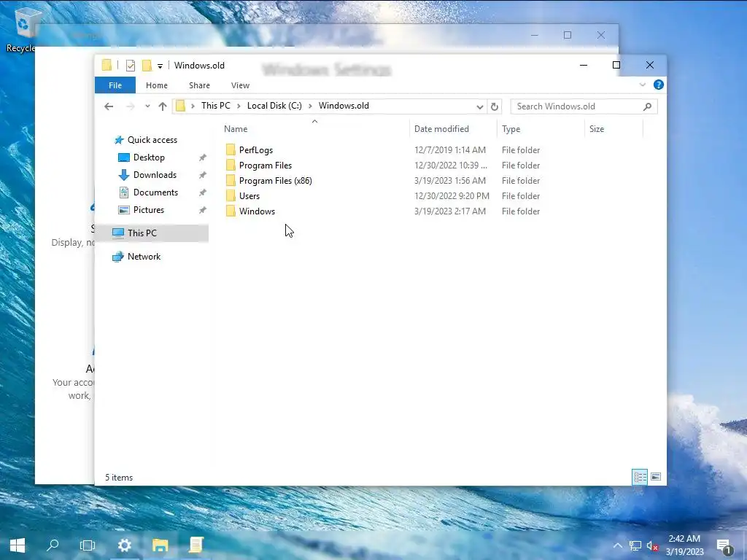Select the Program Files (x86) folder icon
The height and width of the screenshot is (560, 747).
coord(231,181)
